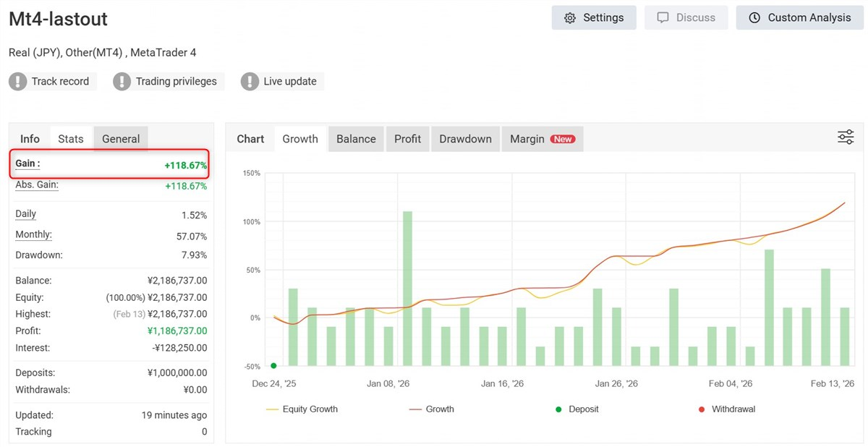
Task: Open the Drawdown chart tab
Action: click(465, 139)
